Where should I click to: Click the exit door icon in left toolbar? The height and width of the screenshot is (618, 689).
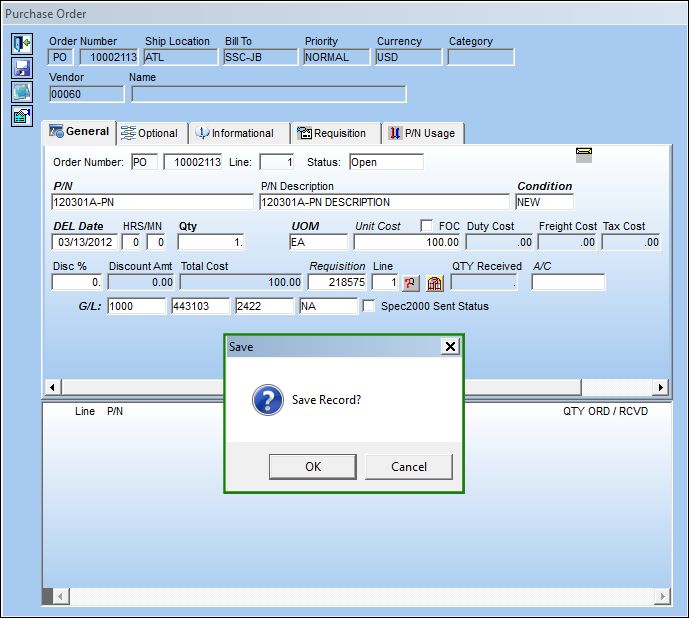(22, 44)
